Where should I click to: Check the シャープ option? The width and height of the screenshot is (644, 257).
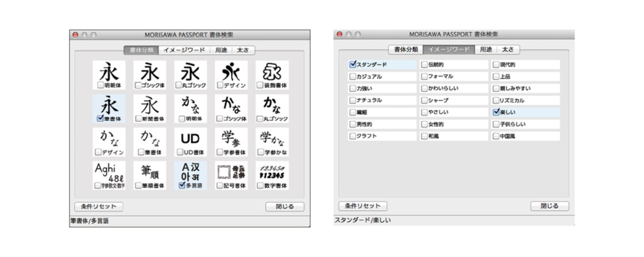(425, 101)
